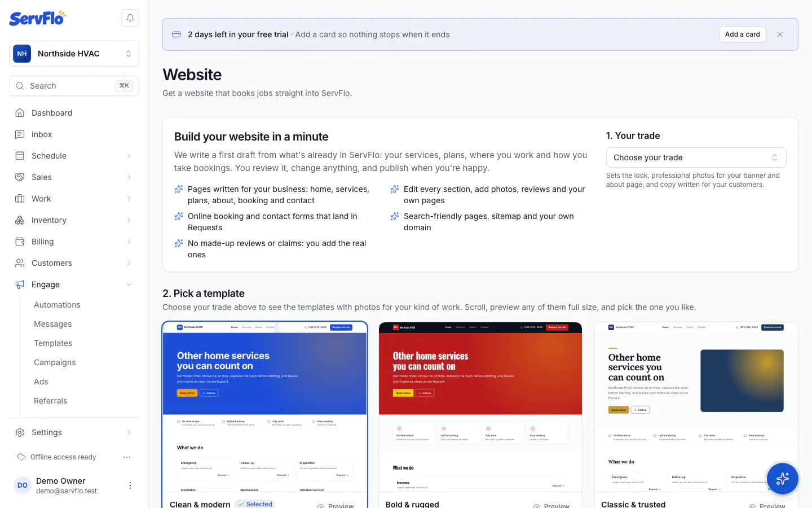Click the Engage megaphone icon
This screenshot has height=508, width=812.
pos(20,284)
